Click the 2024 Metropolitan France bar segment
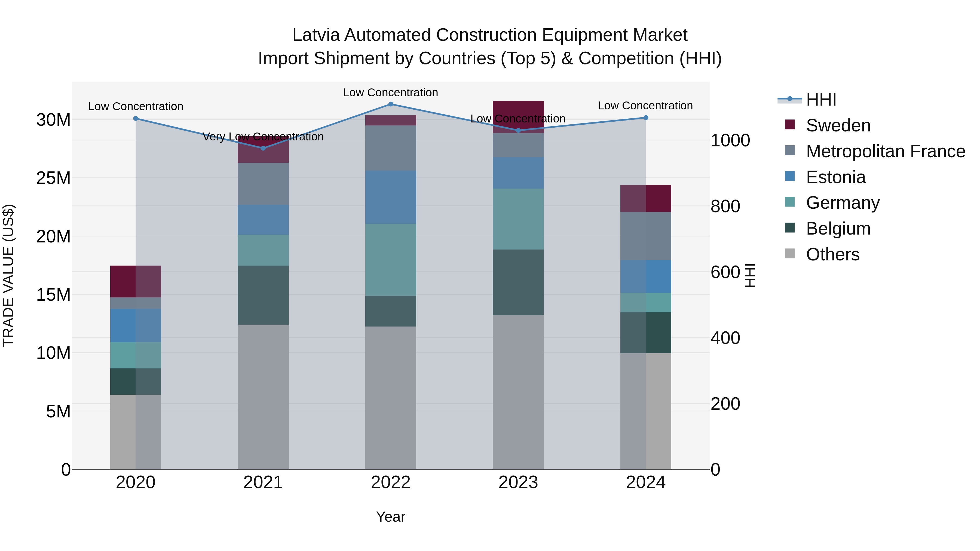The height and width of the screenshot is (551, 980). tap(646, 236)
